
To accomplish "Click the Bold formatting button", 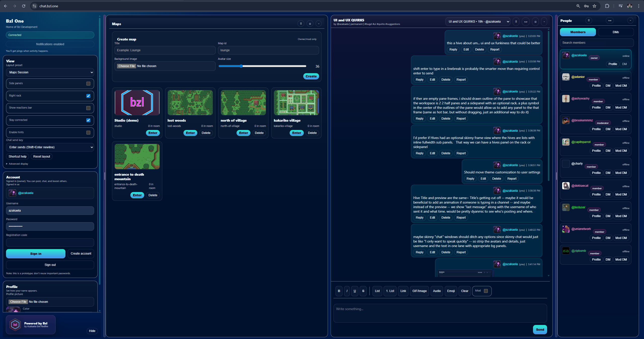I will click(x=339, y=291).
